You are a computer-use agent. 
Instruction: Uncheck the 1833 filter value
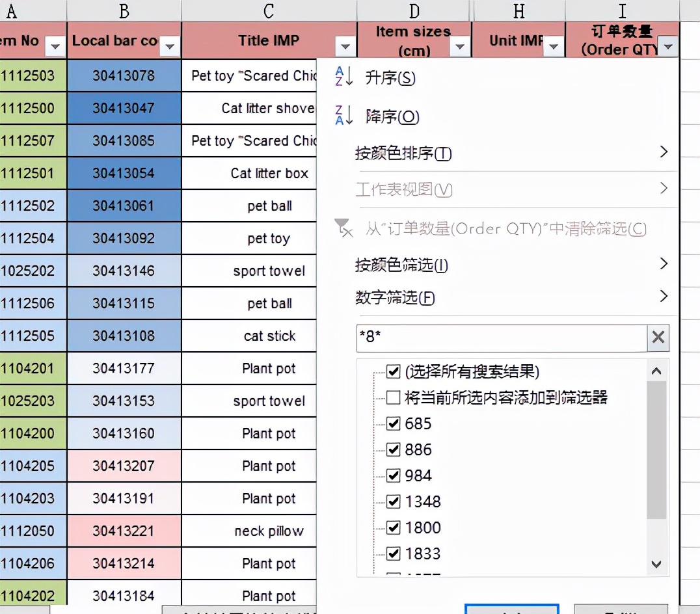tap(394, 554)
